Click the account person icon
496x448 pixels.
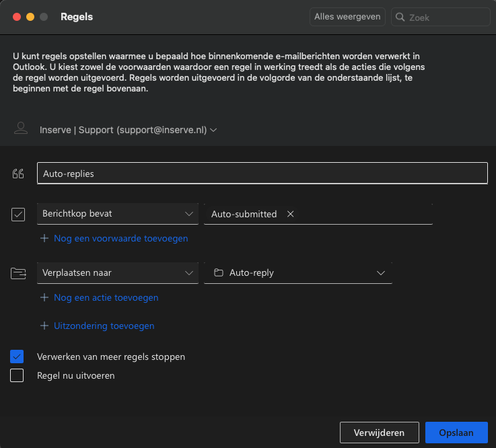(21, 128)
